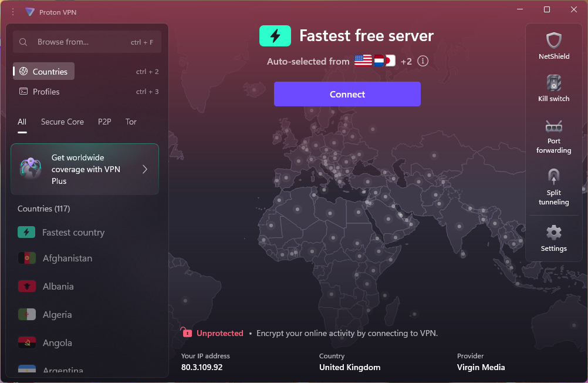
Task: Select the Tor tab
Action: coord(130,122)
